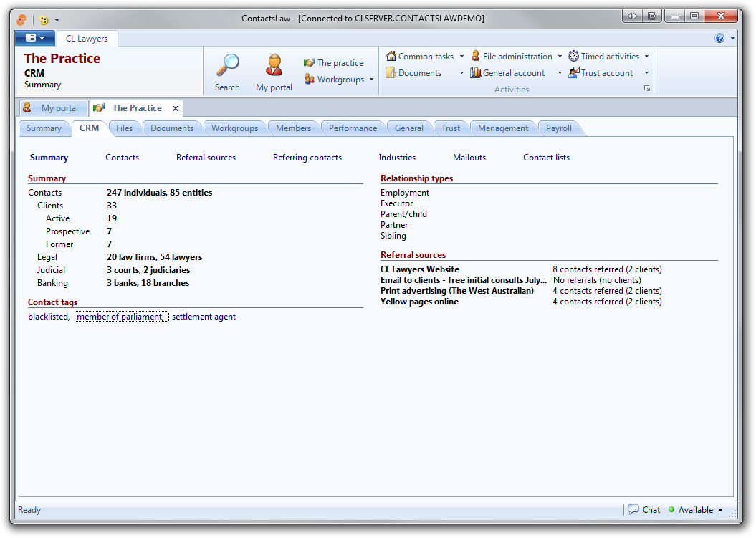Switch to the Summary tab left of CRM
756x538 pixels.
(x=44, y=128)
